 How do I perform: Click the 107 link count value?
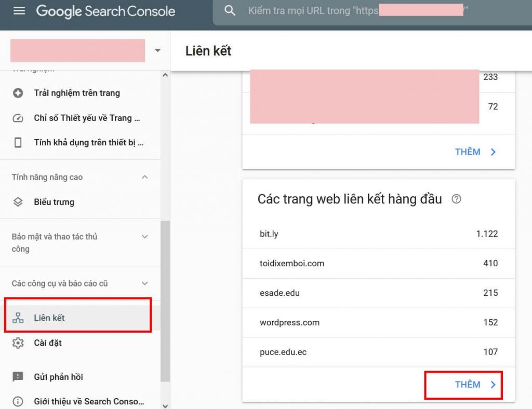point(490,352)
